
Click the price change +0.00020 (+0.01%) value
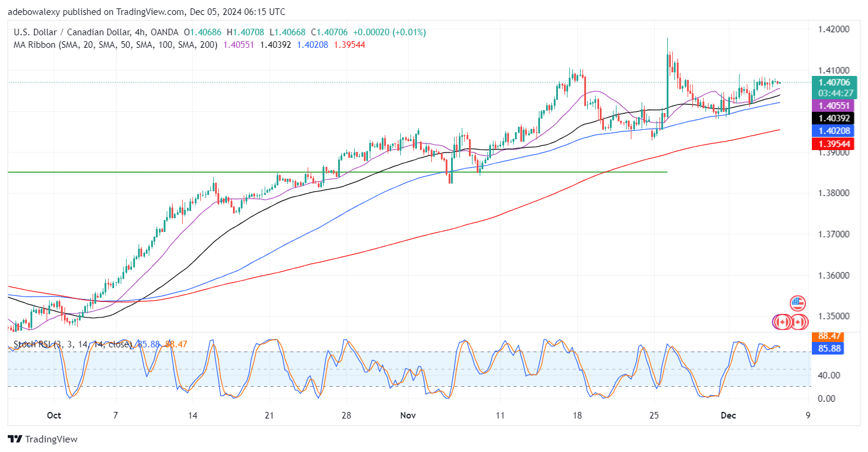click(x=388, y=32)
